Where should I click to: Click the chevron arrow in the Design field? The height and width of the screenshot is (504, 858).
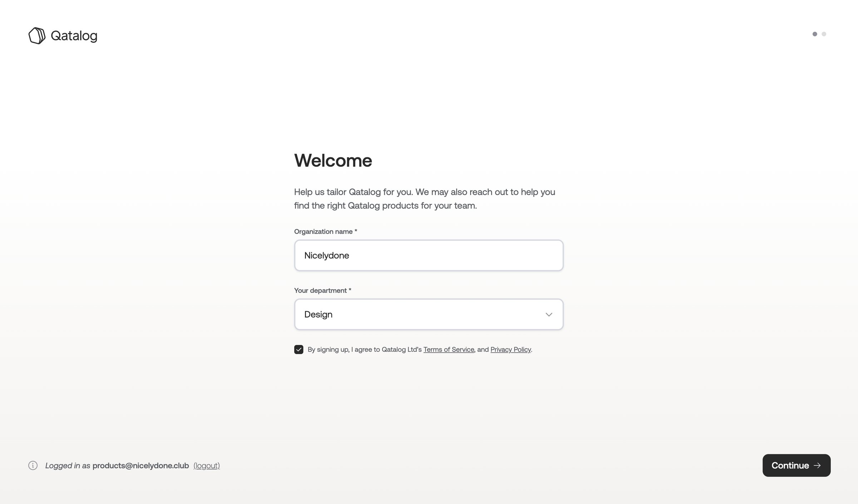point(549,314)
